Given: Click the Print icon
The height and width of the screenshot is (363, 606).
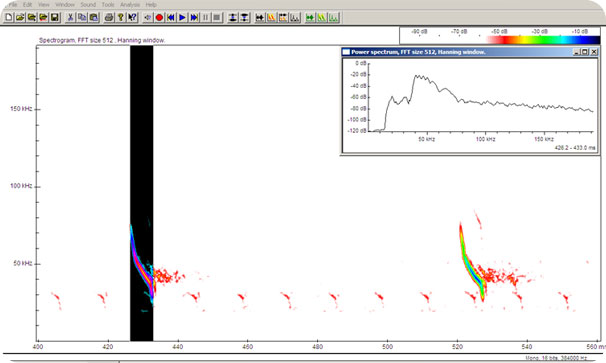Looking at the screenshot, I should (x=109, y=17).
